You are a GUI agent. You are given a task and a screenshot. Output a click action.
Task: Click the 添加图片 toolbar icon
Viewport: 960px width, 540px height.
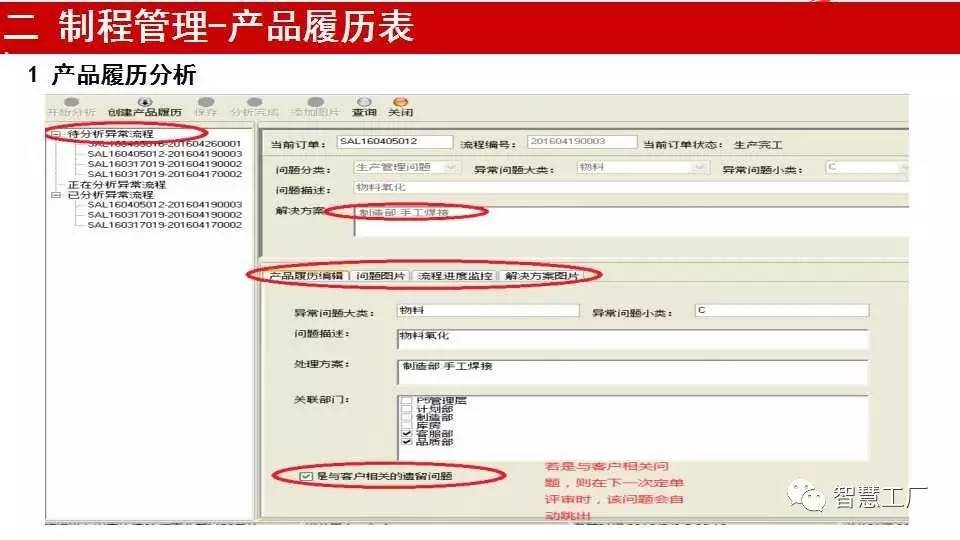tap(315, 102)
